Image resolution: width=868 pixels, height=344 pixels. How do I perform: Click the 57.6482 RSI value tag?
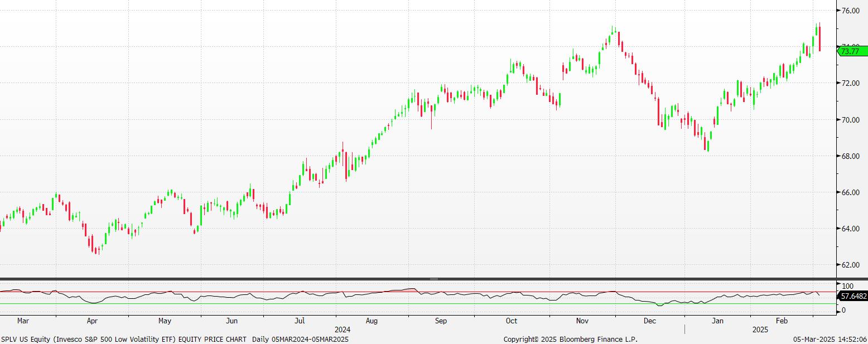tap(854, 298)
